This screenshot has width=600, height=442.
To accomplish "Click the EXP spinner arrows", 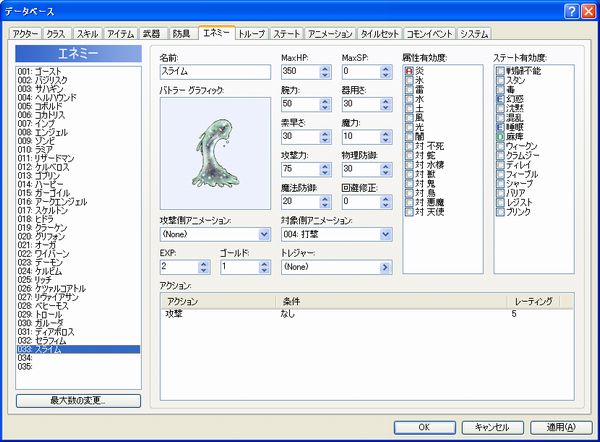I will point(204,267).
